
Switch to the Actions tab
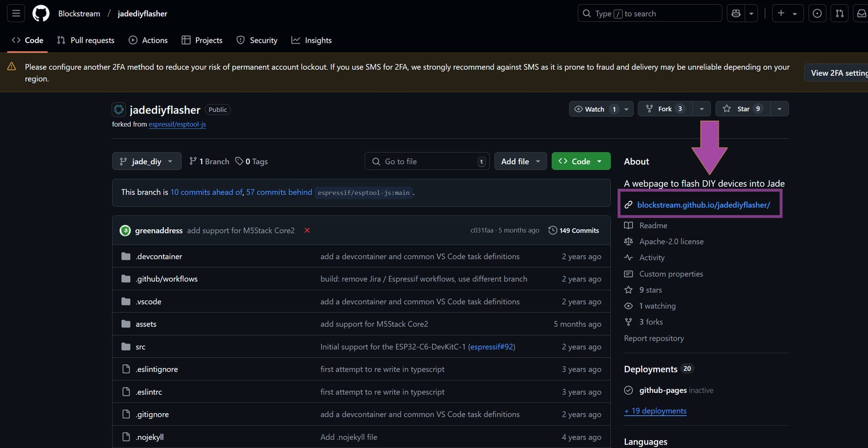[148, 40]
